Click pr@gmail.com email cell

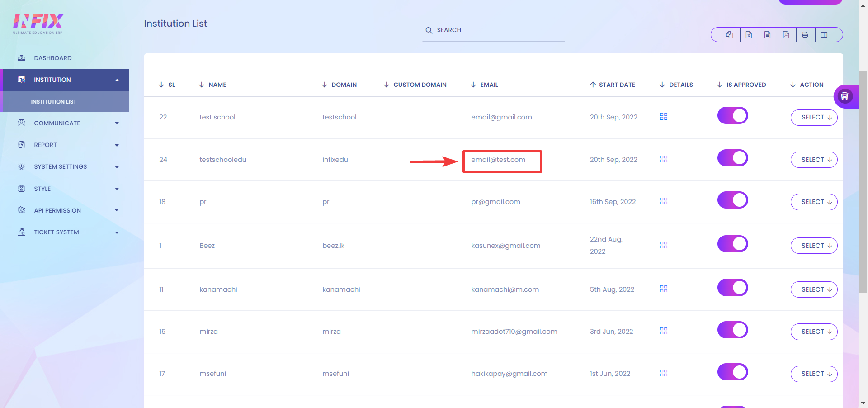[x=495, y=202]
